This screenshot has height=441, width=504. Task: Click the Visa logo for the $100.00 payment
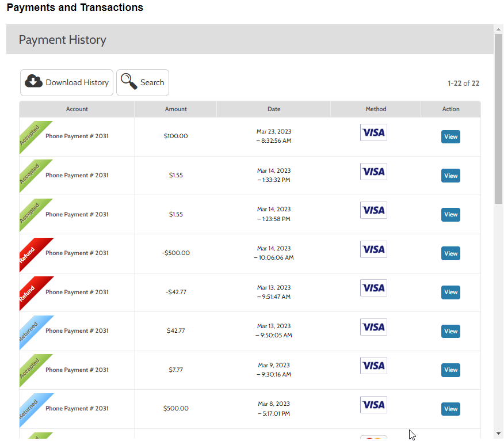373,132
